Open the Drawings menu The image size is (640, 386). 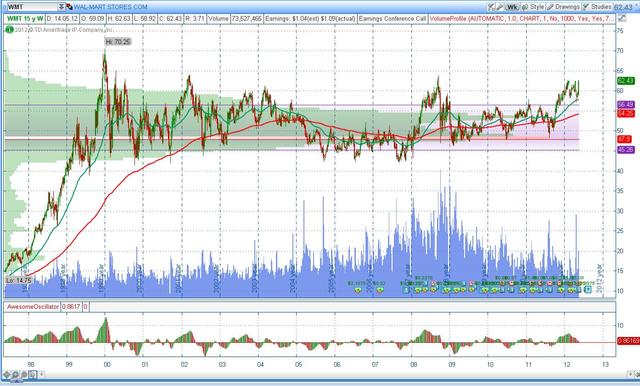(x=563, y=7)
